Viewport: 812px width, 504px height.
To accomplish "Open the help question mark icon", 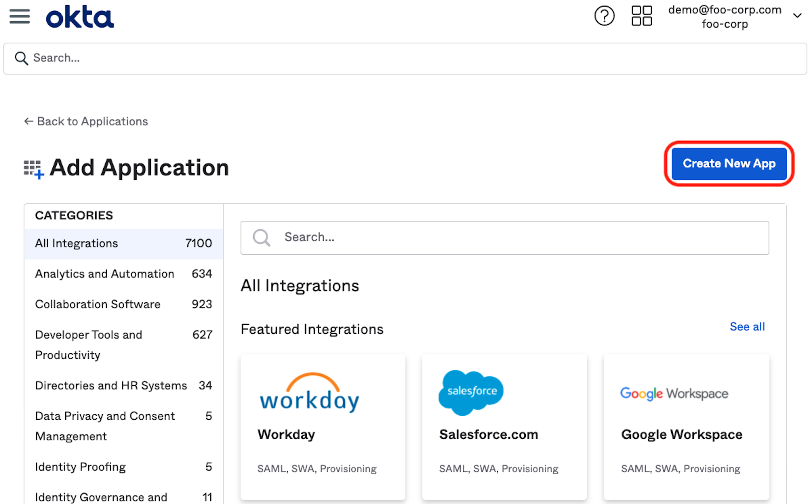I will 604,16.
